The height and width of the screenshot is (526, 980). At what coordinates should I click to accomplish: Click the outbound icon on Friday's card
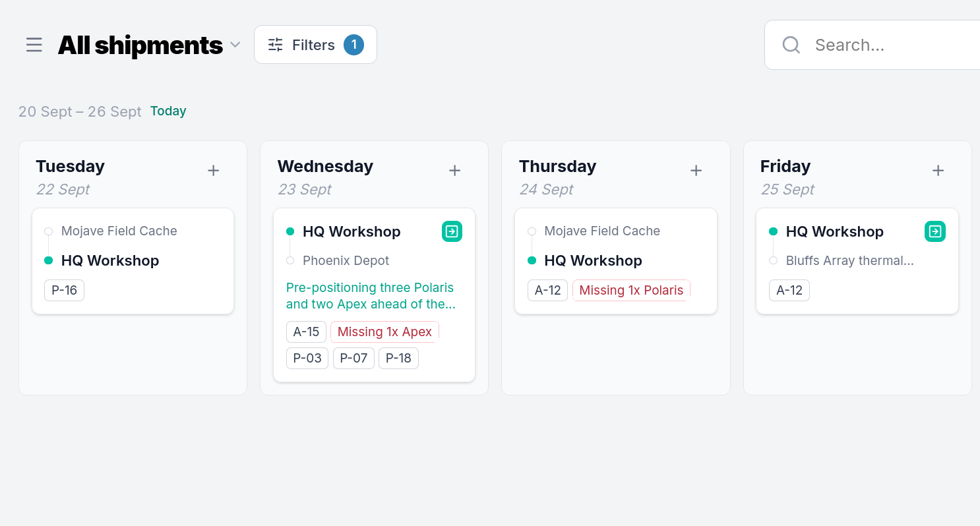point(935,231)
